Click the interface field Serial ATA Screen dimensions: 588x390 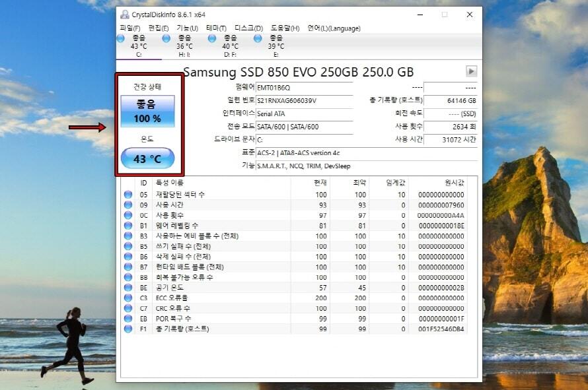click(304, 114)
